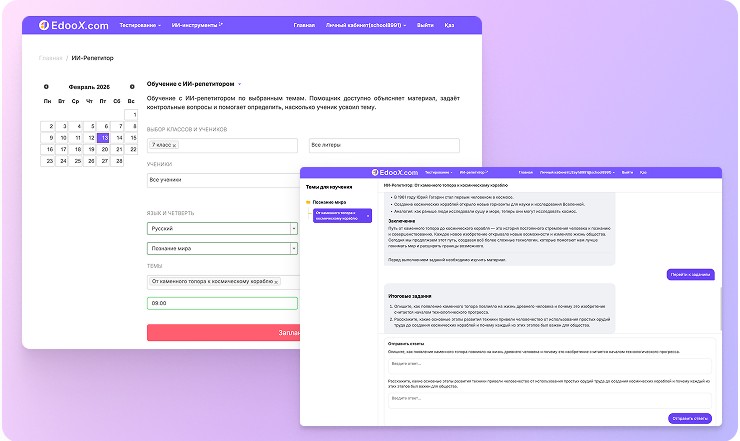Select February 1 in the calendar
This screenshot has width=740, height=441.
click(131, 115)
